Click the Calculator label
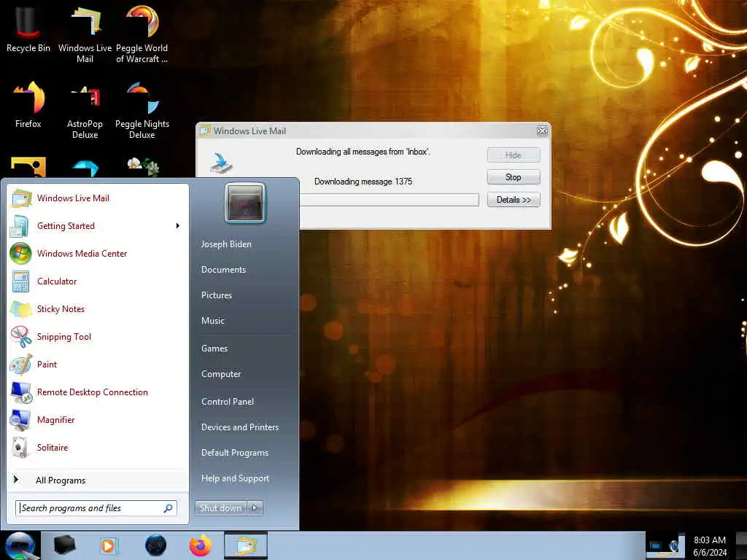Screen dimensions: 747x560 57,281
